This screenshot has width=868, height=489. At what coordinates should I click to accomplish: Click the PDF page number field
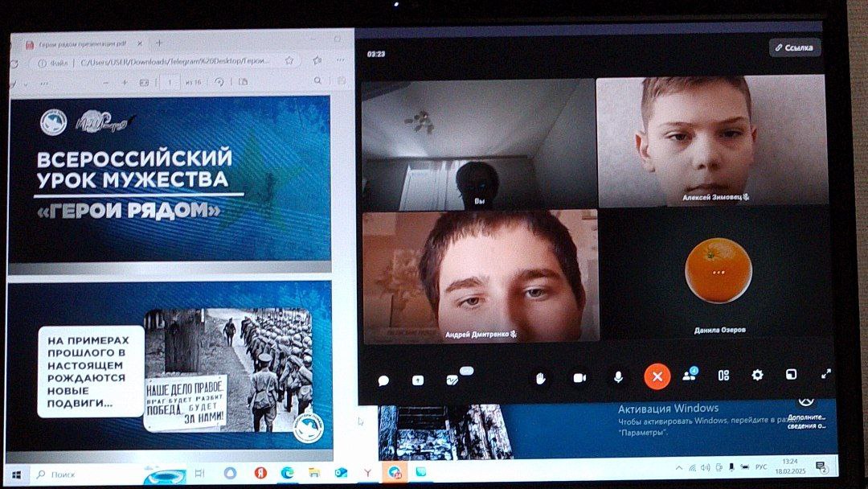[x=170, y=82]
